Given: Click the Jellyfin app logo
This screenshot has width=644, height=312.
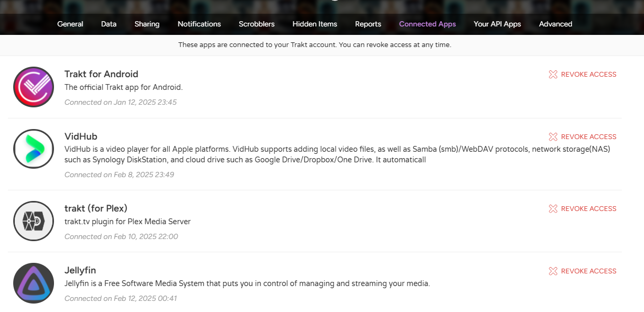Looking at the screenshot, I should click(x=33, y=283).
